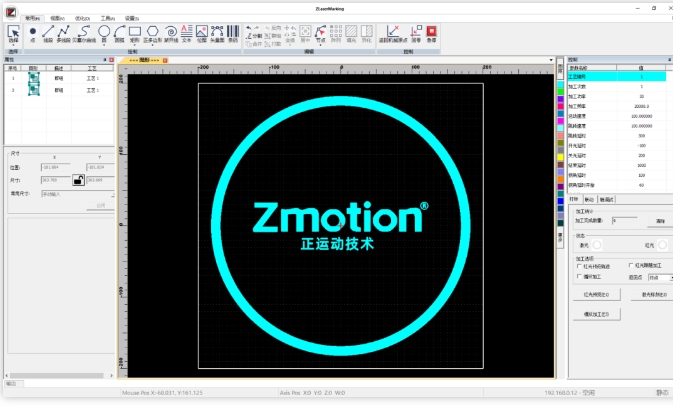Click the 激光标刻 laser marking button
678x409 pixels.
654,294
